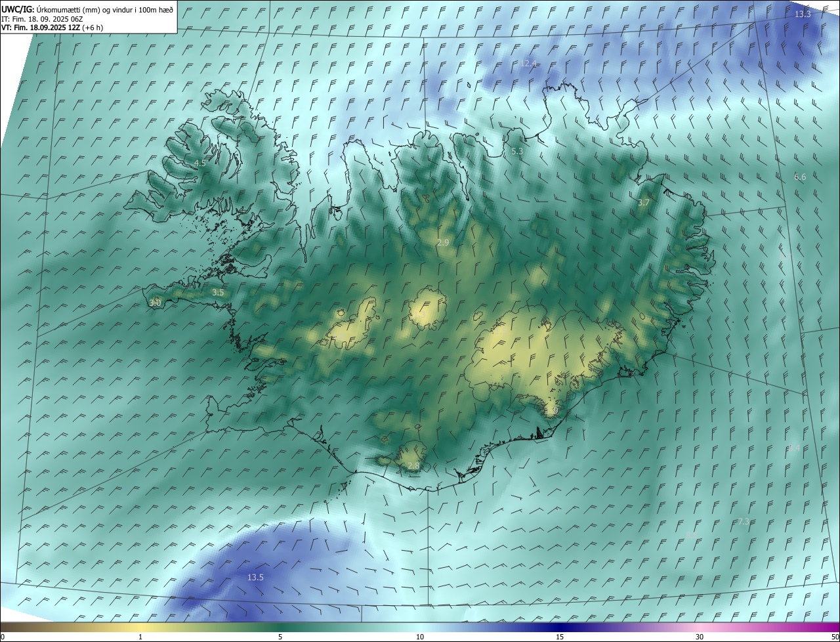Viewport: 840px width, 642px height.
Task: Click the 7.3 value in the southeast sea
Action: tap(744, 521)
